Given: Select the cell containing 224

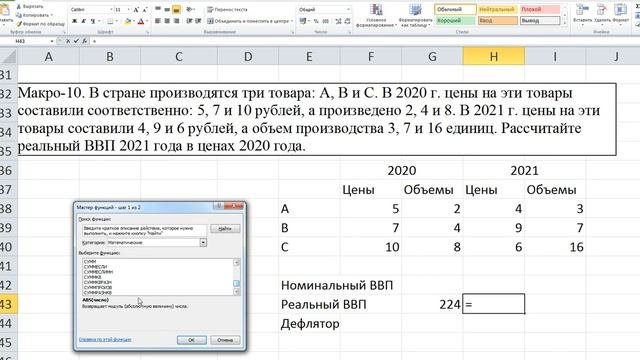Looking at the screenshot, I should (x=432, y=304).
